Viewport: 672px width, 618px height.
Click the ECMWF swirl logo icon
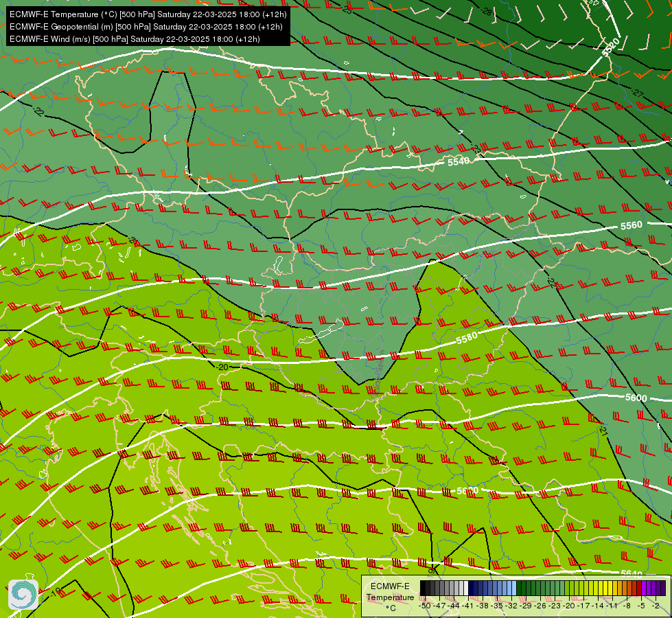(x=23, y=595)
